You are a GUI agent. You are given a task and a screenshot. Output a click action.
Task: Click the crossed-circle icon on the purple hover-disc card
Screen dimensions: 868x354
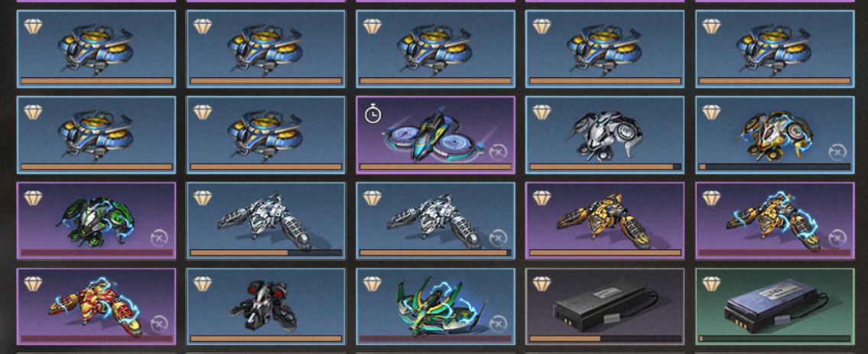click(498, 152)
